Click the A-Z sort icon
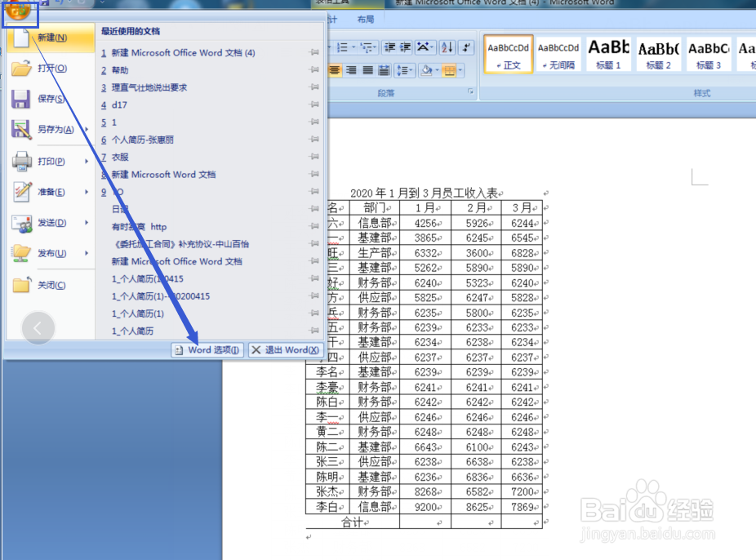756x560 pixels. click(447, 47)
